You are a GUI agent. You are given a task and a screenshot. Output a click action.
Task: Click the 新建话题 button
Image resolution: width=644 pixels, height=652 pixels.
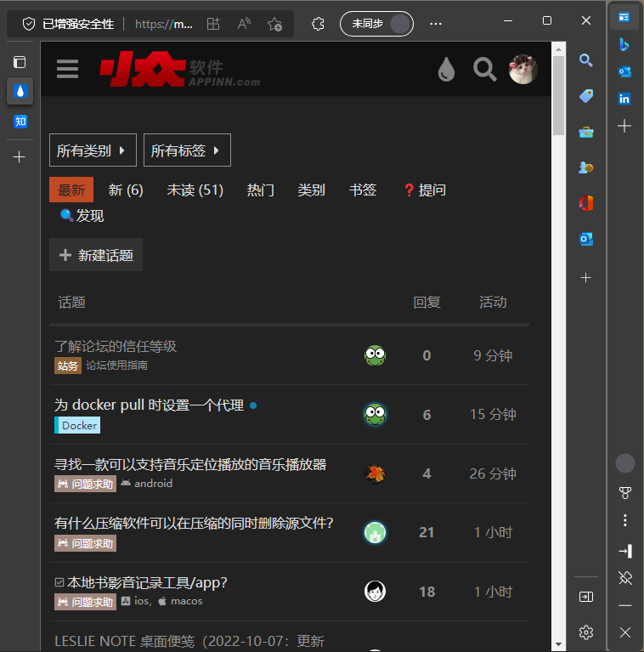(96, 255)
